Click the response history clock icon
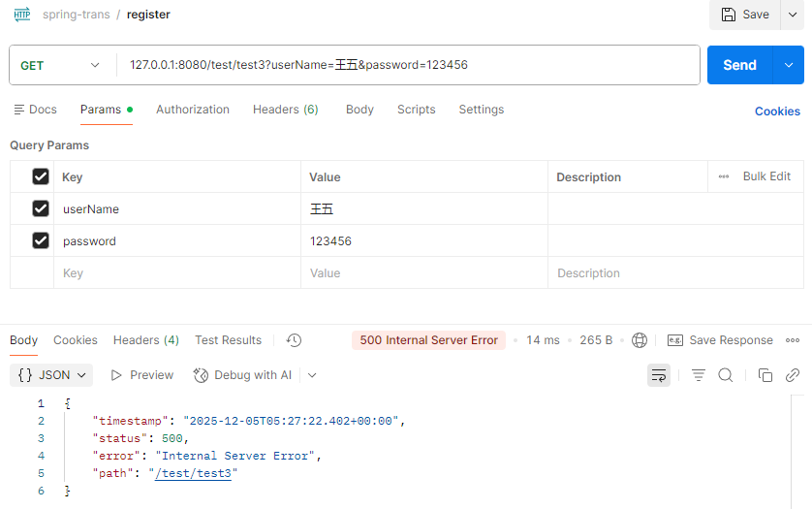 pyautogui.click(x=295, y=340)
